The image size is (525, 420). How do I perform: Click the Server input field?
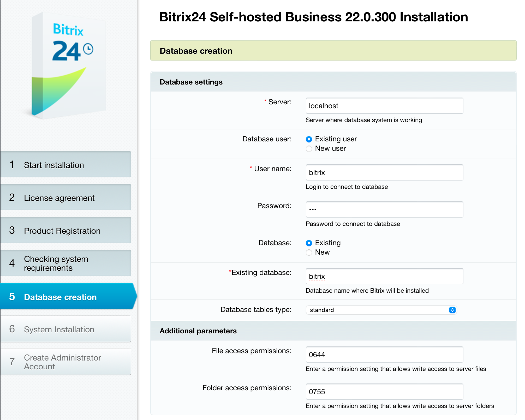click(x=384, y=106)
